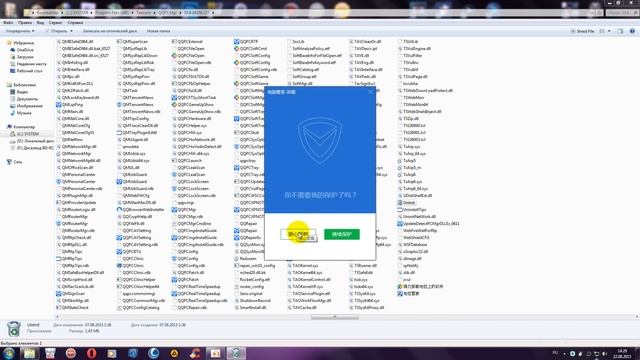
Task: Open the Opera browser taskbar icon
Action: point(91,353)
